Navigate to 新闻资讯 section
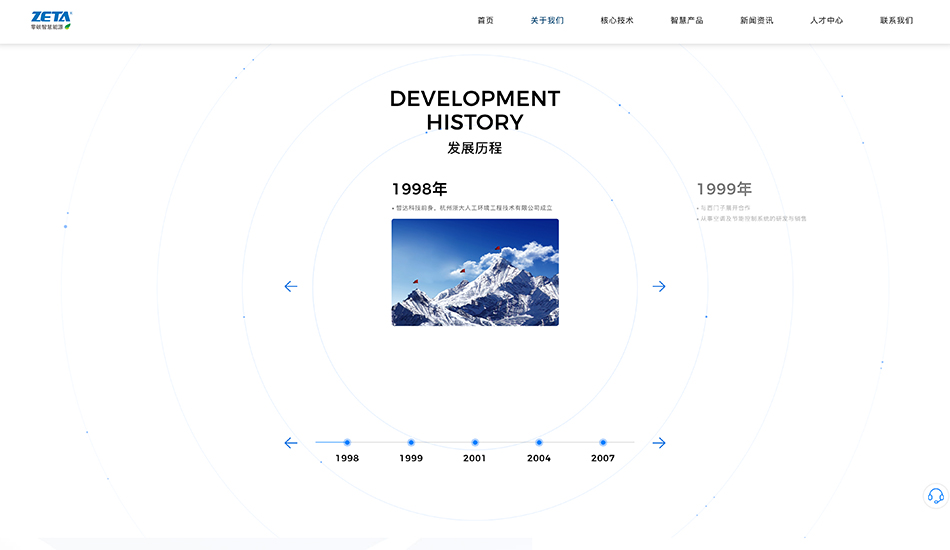Viewport: 950px width, 550px height. (x=757, y=20)
